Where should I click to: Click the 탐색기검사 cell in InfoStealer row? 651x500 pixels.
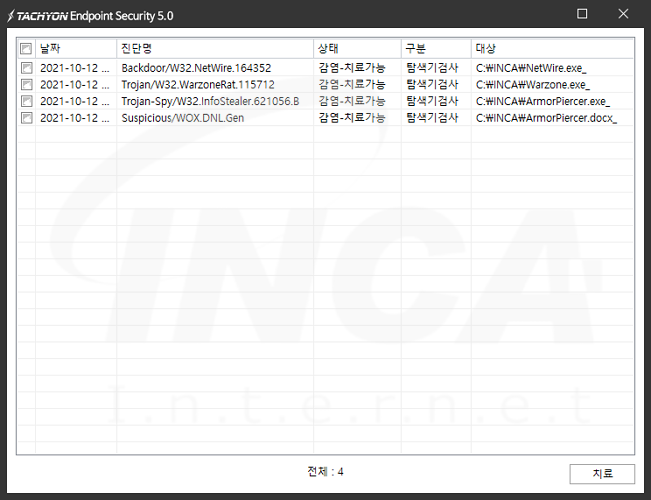coord(432,101)
